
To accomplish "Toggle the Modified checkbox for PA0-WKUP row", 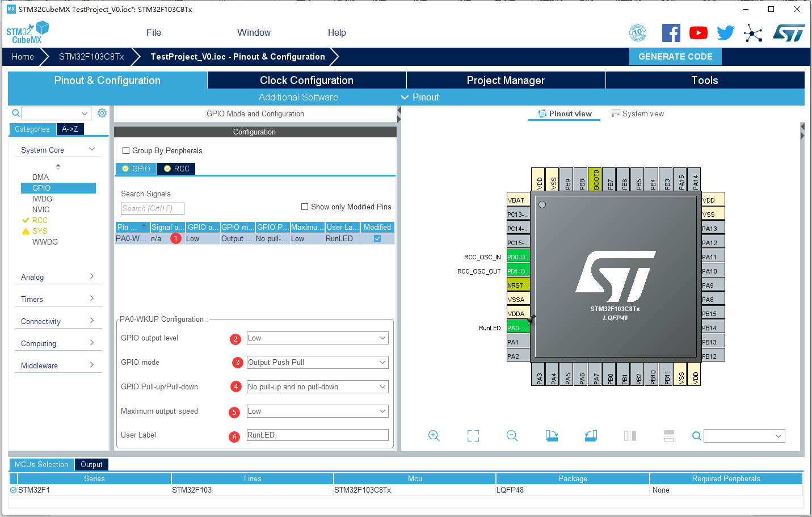I will [x=377, y=238].
